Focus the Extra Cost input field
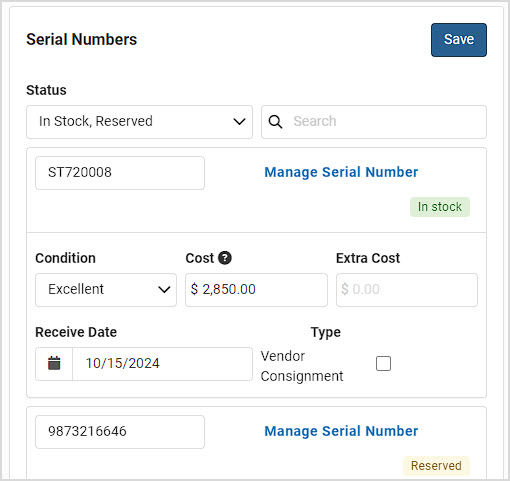This screenshot has height=481, width=510. point(407,290)
